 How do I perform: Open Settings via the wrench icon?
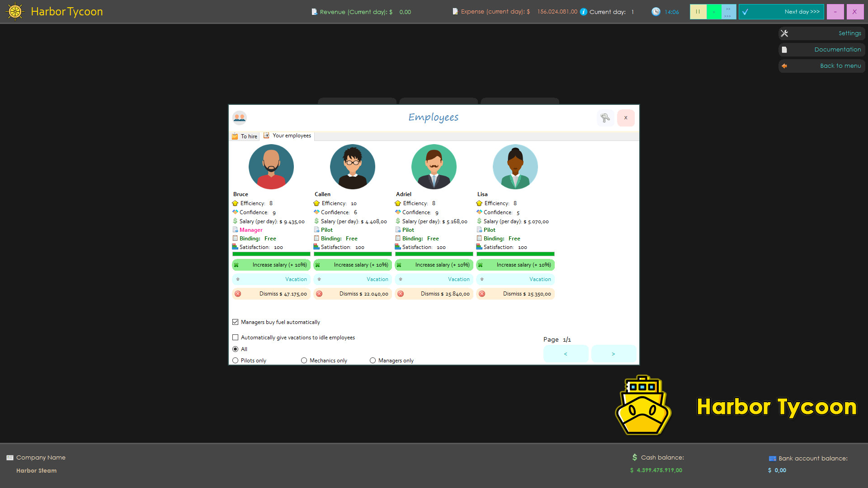coord(784,33)
